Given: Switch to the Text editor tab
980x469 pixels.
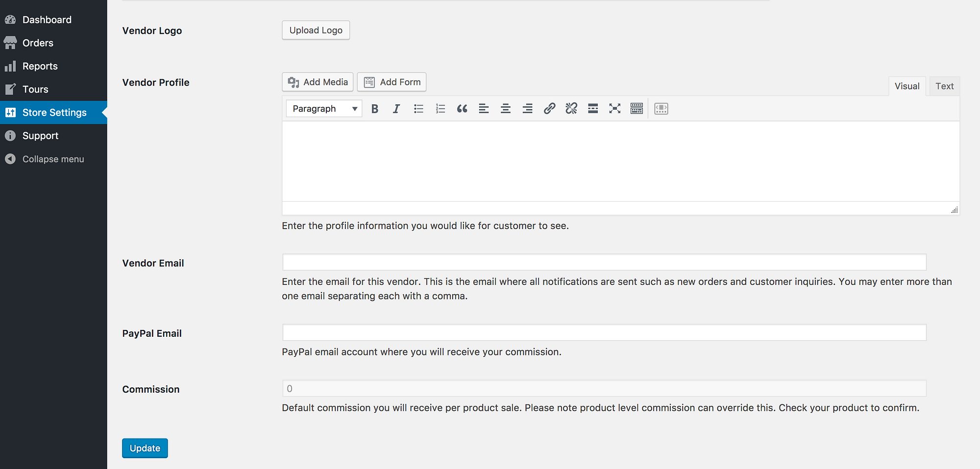Looking at the screenshot, I should 944,86.
